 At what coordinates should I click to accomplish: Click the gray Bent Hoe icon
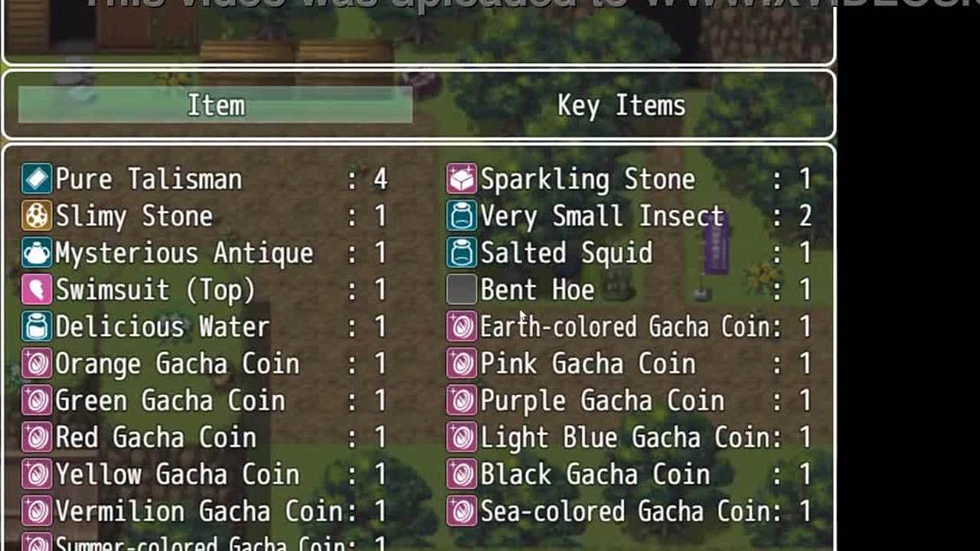tap(461, 289)
